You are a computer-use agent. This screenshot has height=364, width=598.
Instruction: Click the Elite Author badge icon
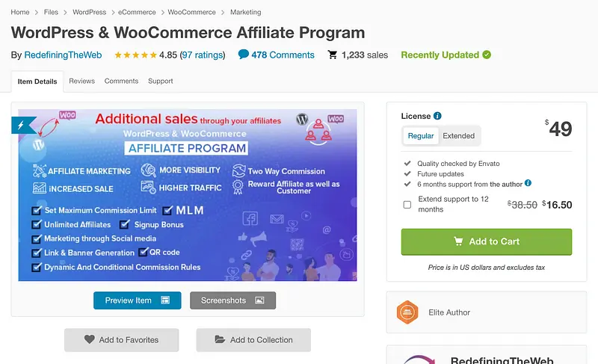407,312
